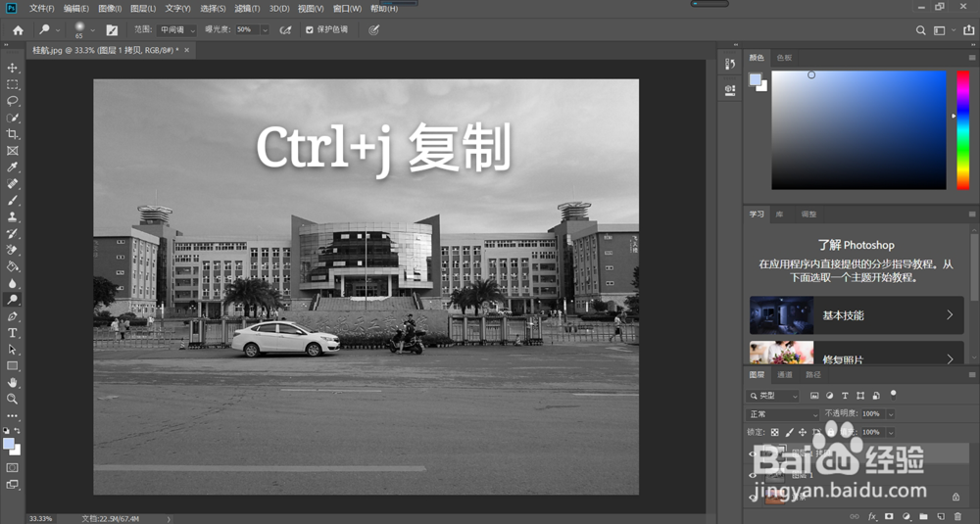980x524 pixels.
Task: Select the Move tool
Action: (x=12, y=68)
